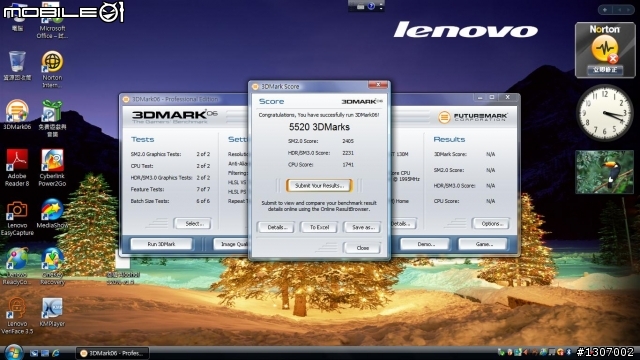Launch the Lenovo VeriFace 3.5 icon

(x=17, y=316)
